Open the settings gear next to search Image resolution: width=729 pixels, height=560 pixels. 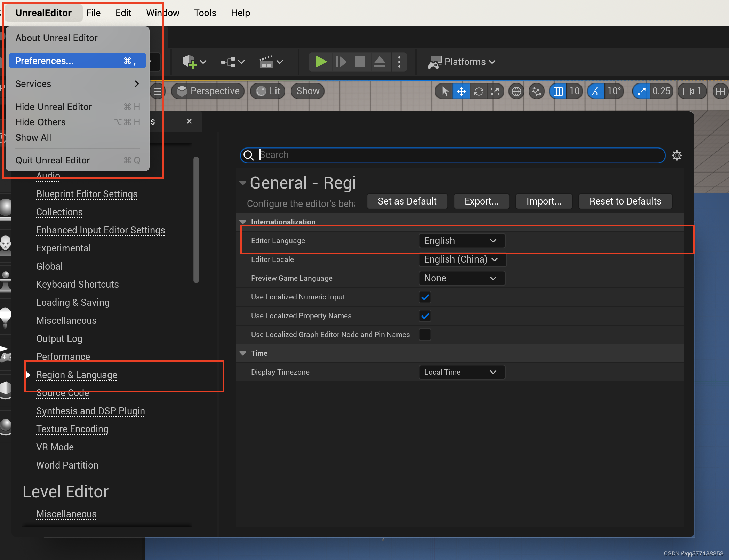pos(676,155)
